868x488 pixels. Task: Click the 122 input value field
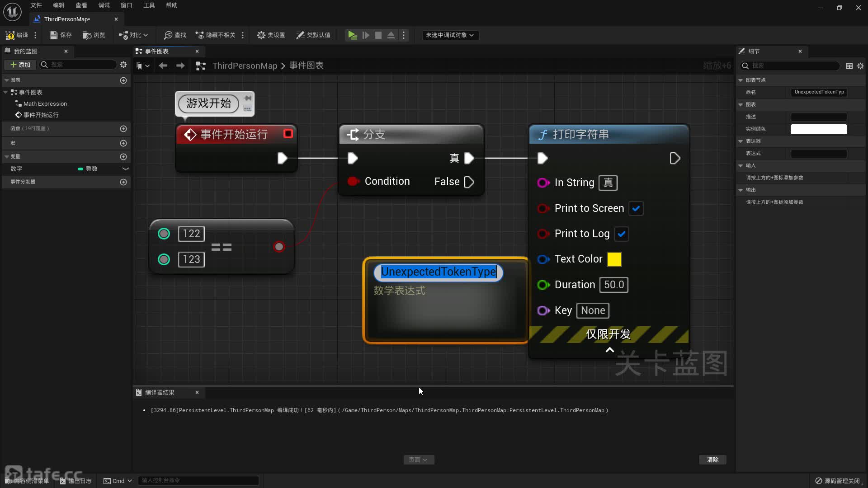coord(191,234)
